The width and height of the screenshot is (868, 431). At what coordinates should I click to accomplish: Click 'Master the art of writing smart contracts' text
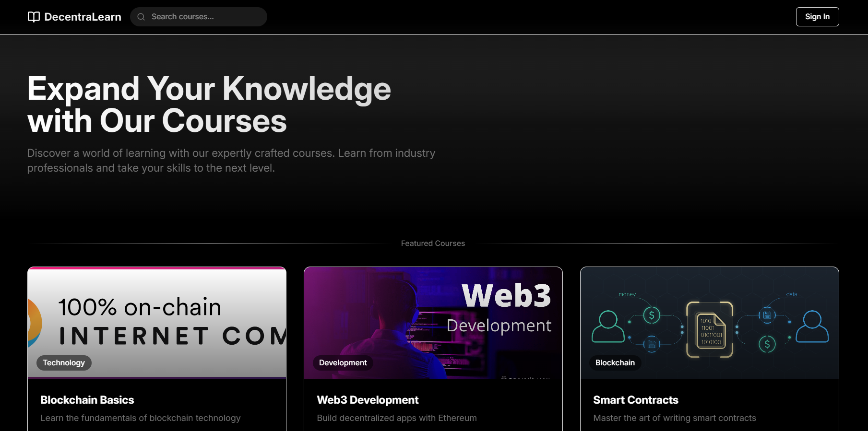point(675,418)
